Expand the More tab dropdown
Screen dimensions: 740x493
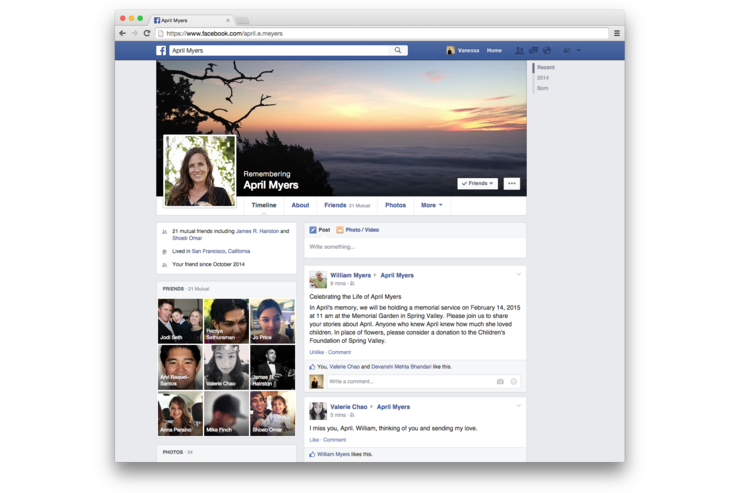tap(432, 205)
